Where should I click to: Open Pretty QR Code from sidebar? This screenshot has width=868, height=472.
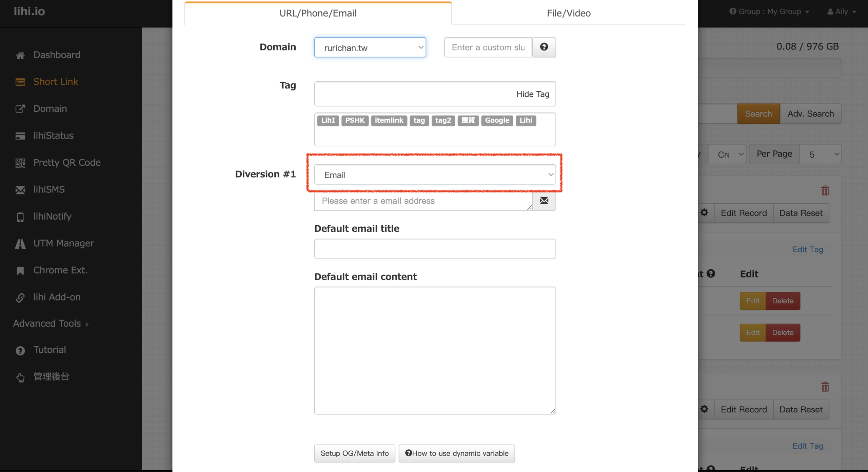click(x=67, y=163)
